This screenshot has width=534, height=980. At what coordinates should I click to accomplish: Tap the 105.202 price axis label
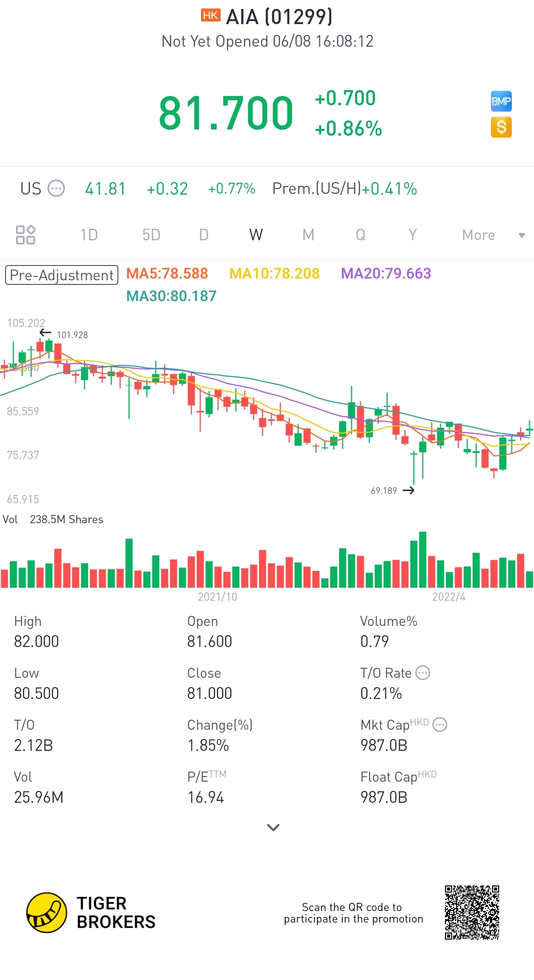pyautogui.click(x=26, y=323)
